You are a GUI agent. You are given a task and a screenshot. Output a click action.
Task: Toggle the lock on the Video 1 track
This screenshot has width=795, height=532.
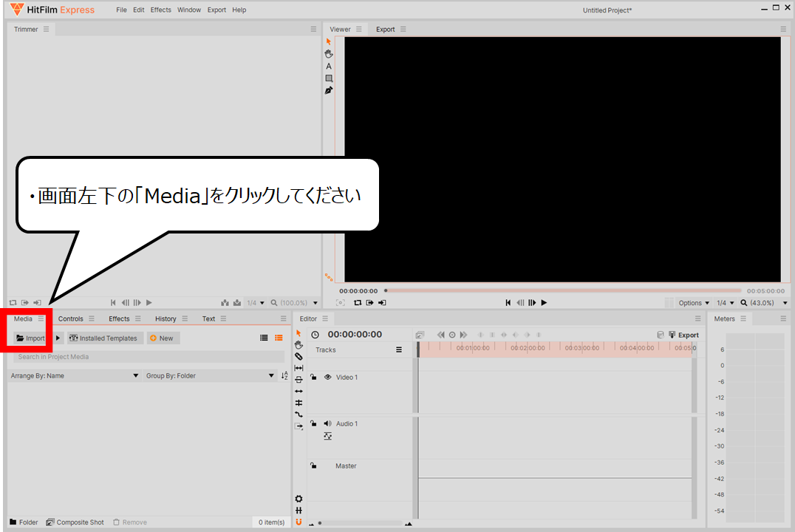pos(313,378)
